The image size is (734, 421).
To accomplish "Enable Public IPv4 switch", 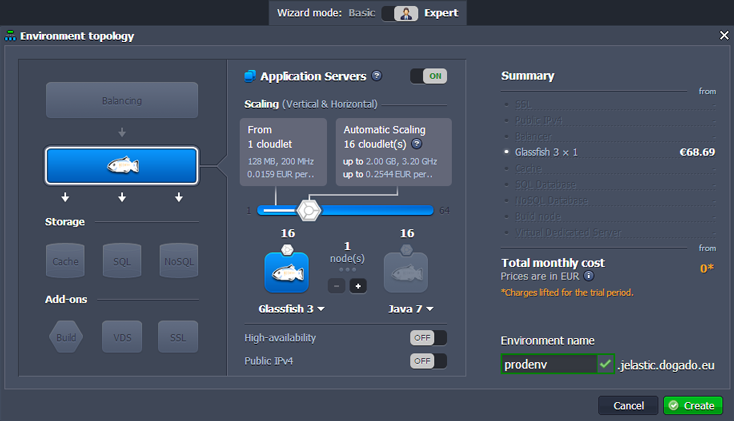I will click(428, 361).
